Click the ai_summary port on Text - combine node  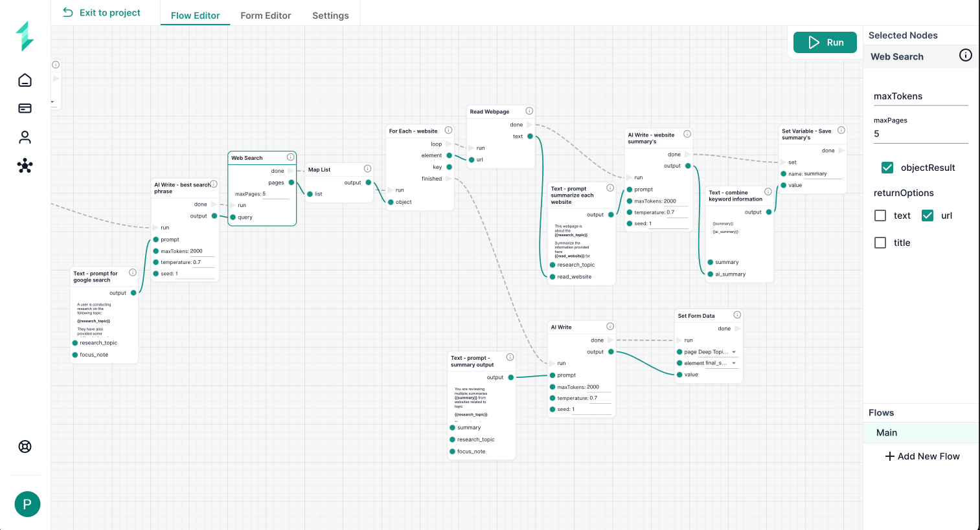(x=710, y=274)
